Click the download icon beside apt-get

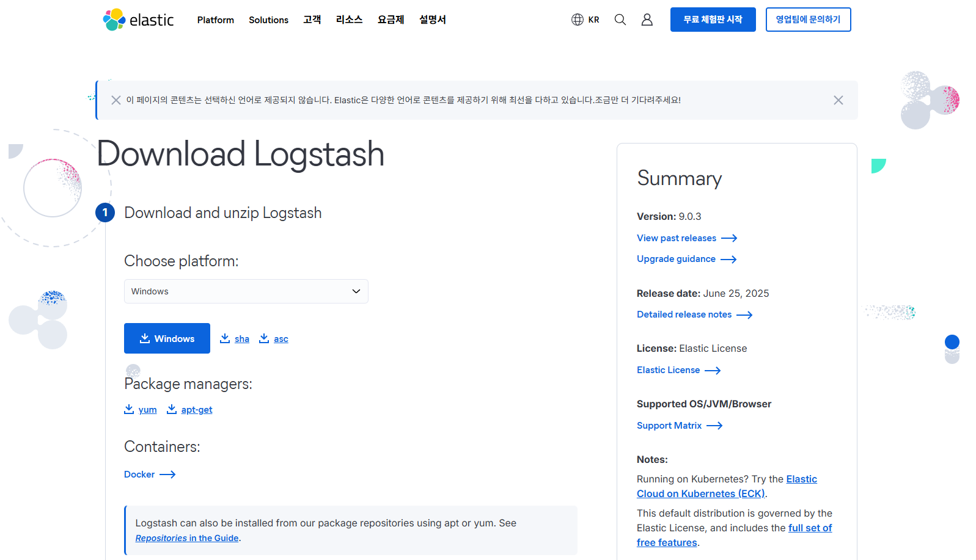[172, 409]
